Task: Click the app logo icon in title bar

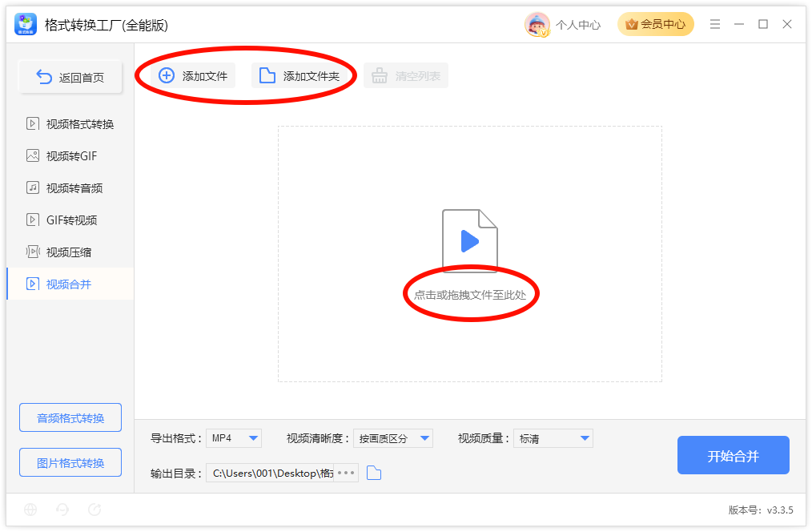Action: point(26,24)
